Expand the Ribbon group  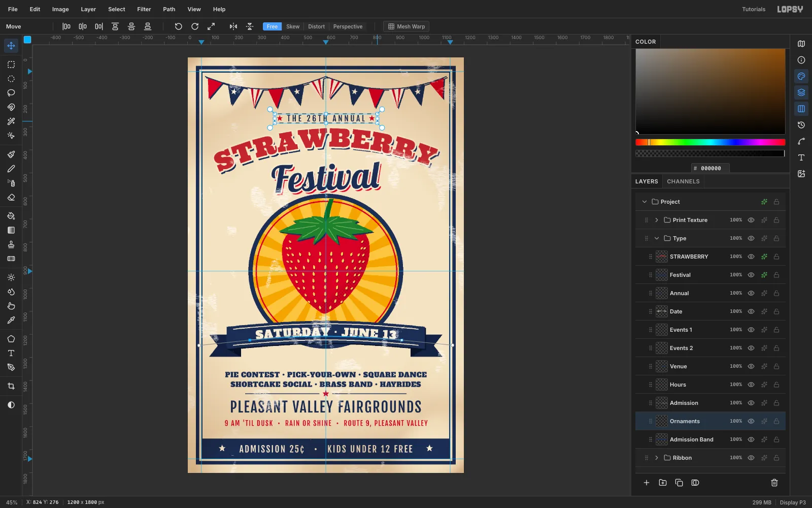pos(657,458)
